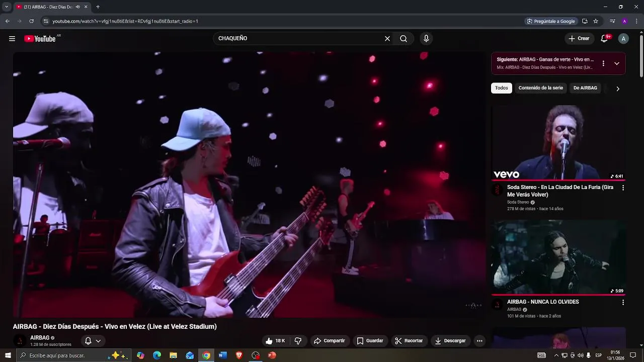Viewport: 644px width, 362px height.
Task: Open Windows notification center
Action: click(633, 355)
